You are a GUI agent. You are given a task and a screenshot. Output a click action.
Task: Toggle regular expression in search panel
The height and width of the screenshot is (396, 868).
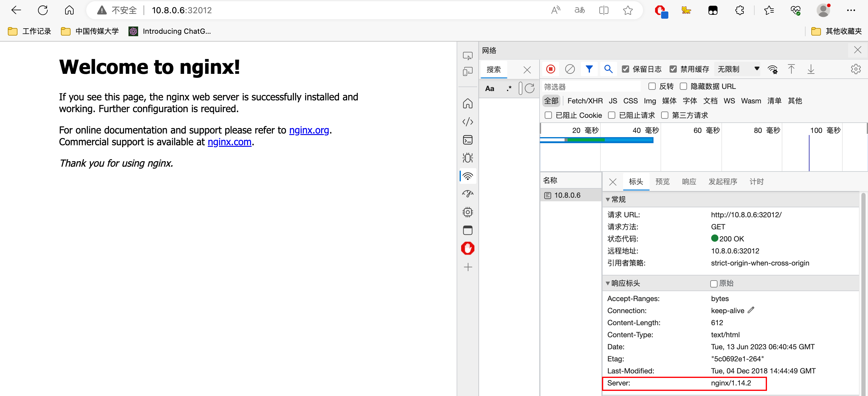(509, 89)
